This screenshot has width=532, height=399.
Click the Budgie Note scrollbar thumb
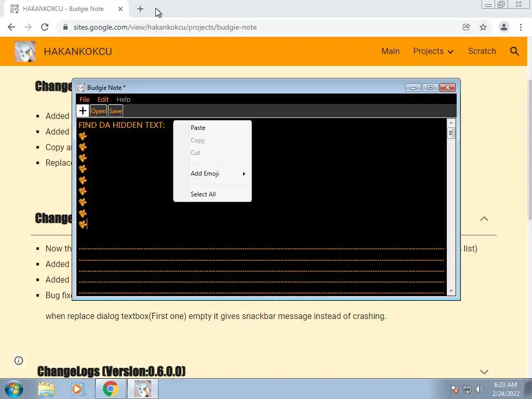pyautogui.click(x=451, y=132)
